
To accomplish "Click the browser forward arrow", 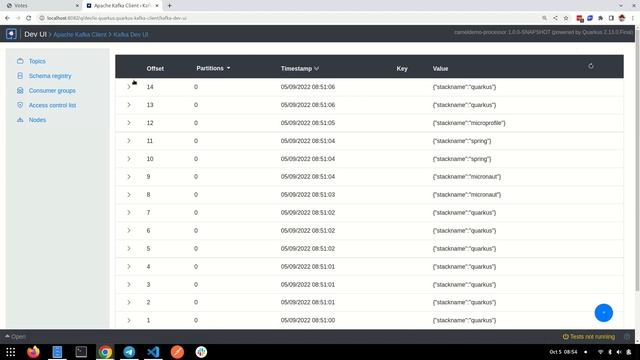I will (x=18, y=18).
